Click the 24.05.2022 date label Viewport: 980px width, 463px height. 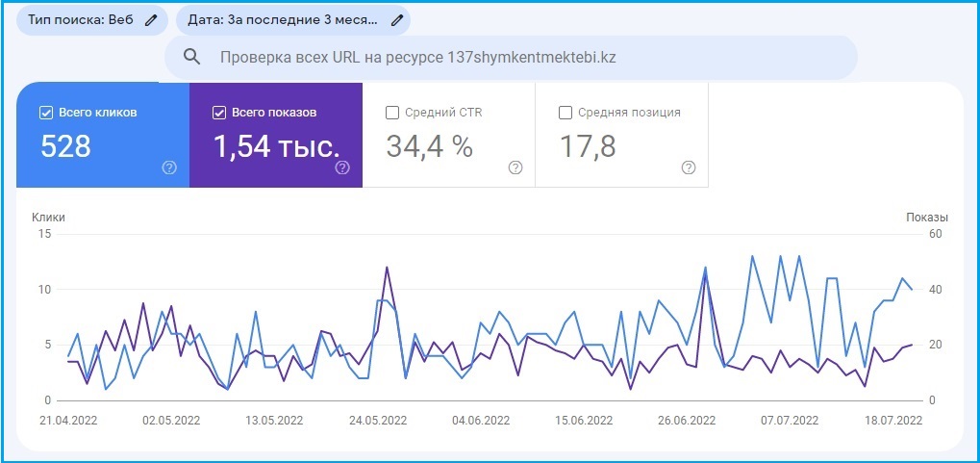point(378,421)
